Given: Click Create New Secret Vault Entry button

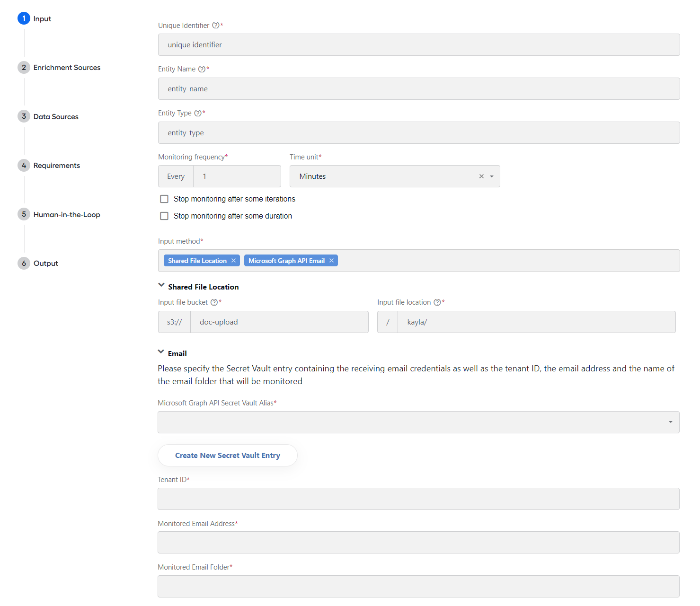Looking at the screenshot, I should [x=228, y=456].
